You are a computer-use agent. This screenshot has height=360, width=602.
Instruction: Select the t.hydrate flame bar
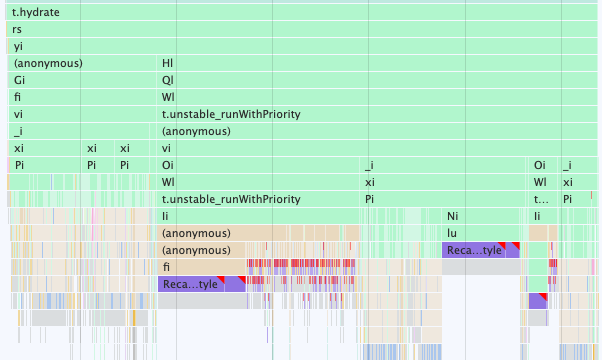(301, 12)
